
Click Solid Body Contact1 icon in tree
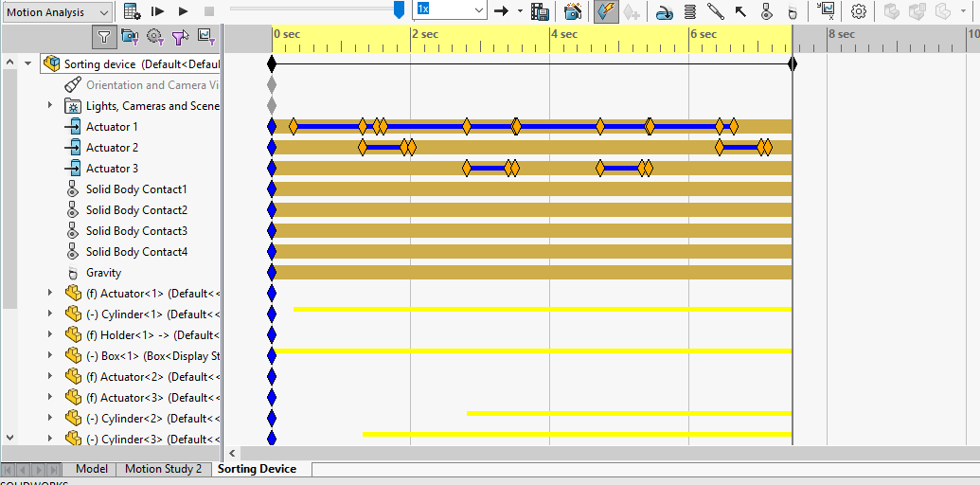[x=73, y=189]
